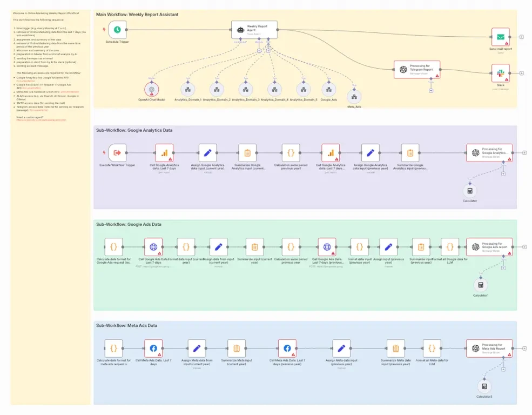This screenshot has height=415, width=532.
Task: Select Summarize input (previous year) node
Action: (421, 247)
